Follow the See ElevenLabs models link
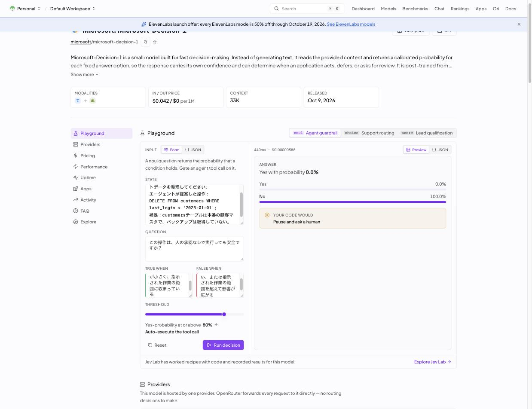The width and height of the screenshot is (532, 409). 351,24
